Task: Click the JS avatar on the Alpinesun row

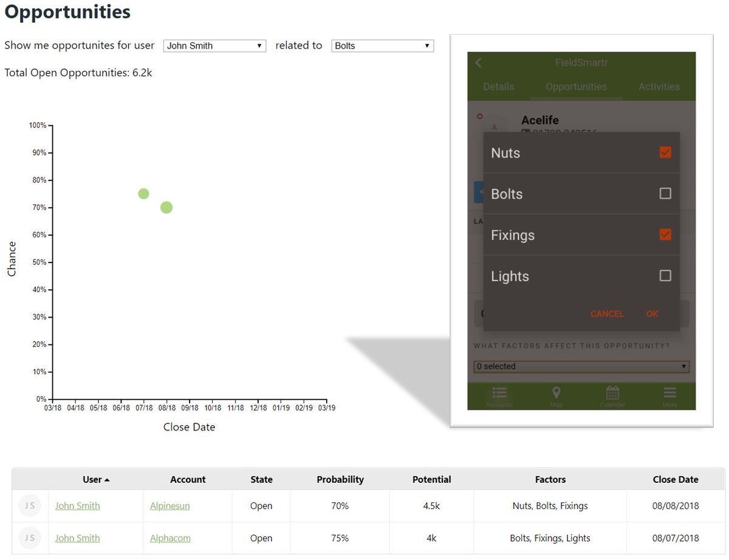Action: [30, 505]
